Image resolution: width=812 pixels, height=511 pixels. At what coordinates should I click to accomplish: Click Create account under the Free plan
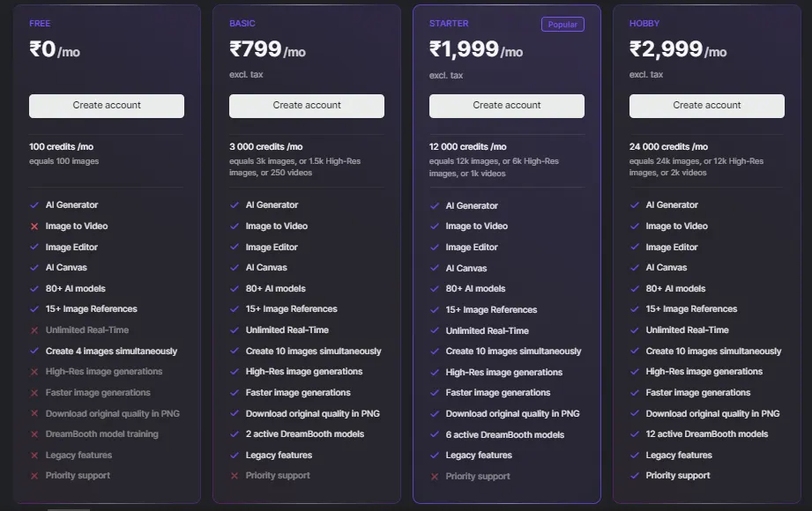(x=106, y=106)
